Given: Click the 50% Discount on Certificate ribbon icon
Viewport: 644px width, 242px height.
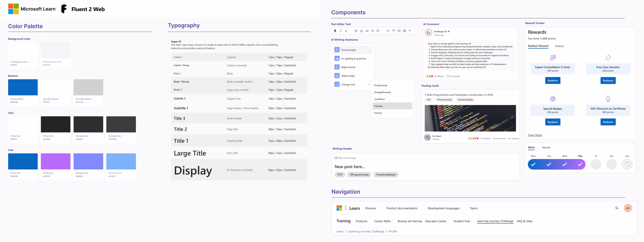Looking at the screenshot, I should (x=608, y=99).
